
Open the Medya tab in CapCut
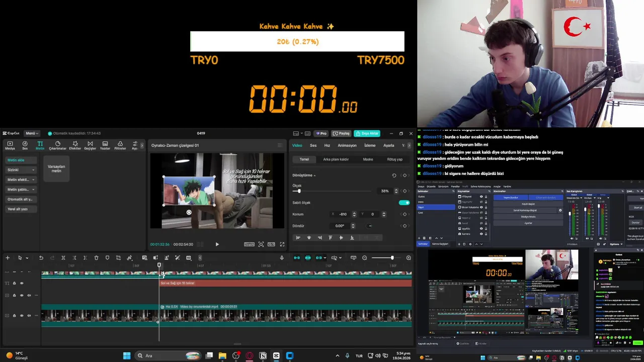click(x=10, y=145)
